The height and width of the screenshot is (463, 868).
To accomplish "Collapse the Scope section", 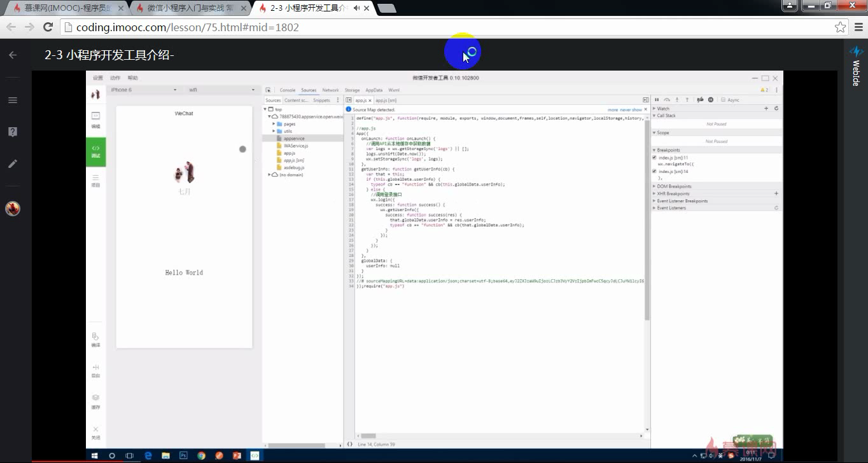I will (x=655, y=133).
